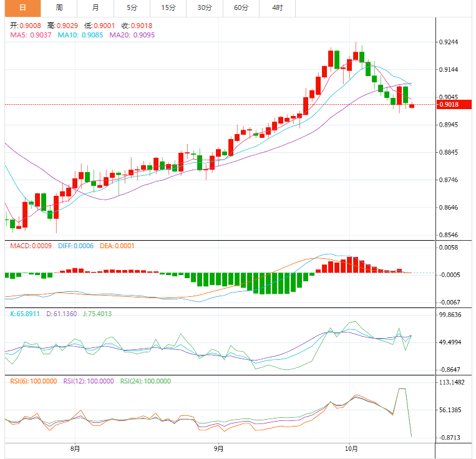
Task: Switch to the 15分 interval tab
Action: click(x=168, y=8)
